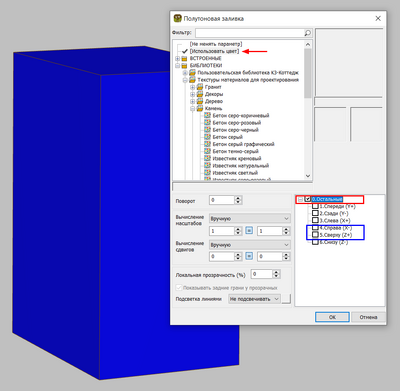Click texture icon of Известняк светлый
This screenshot has height=391, width=400.
(208, 173)
